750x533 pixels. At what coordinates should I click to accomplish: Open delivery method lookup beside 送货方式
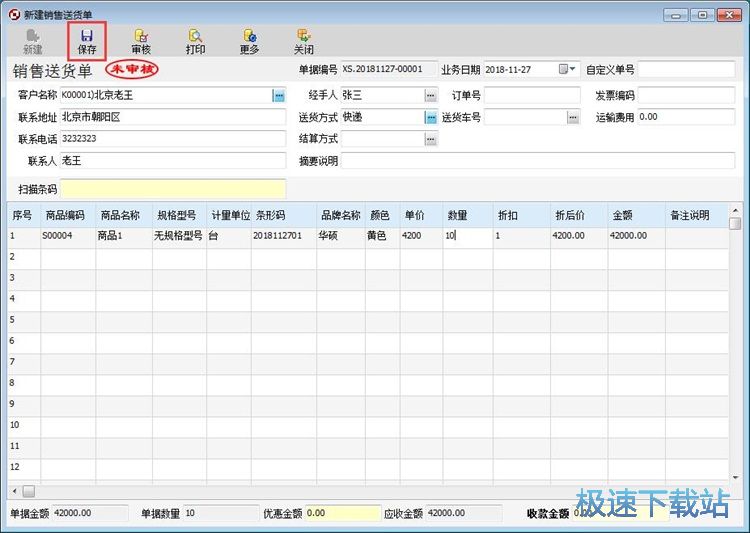click(431, 117)
